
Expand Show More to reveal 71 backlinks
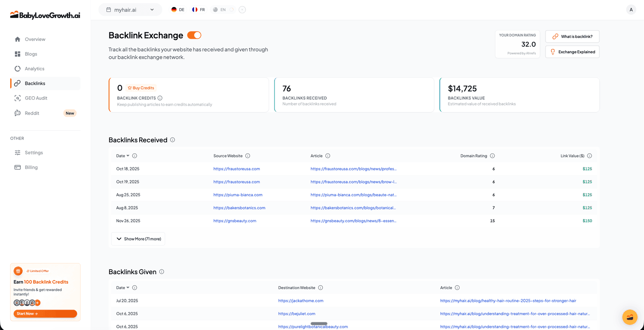point(138,239)
